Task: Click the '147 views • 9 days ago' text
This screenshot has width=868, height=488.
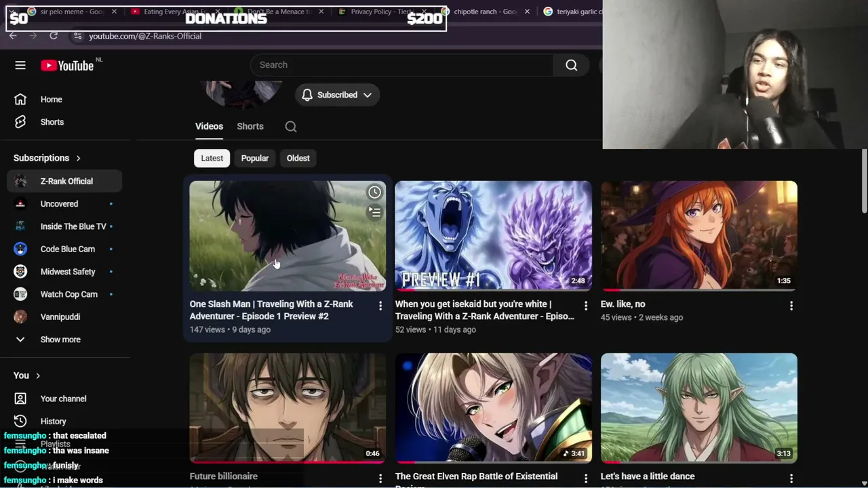Action: coord(230,329)
